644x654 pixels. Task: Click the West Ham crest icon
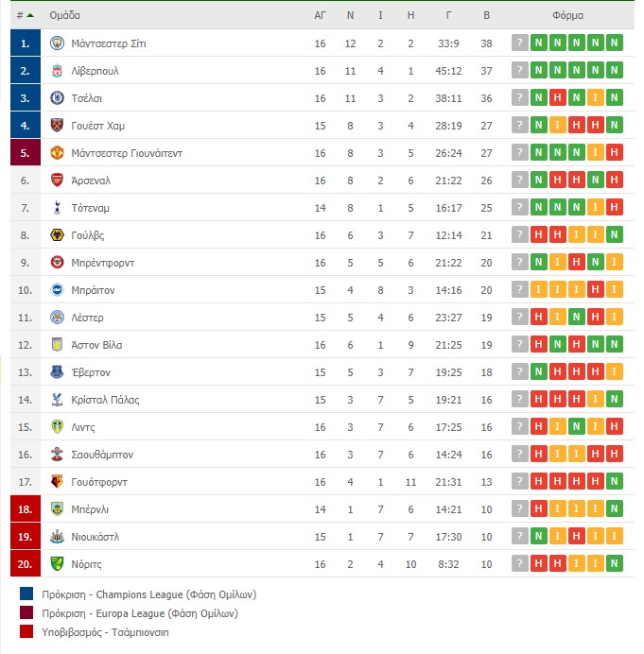tap(57, 125)
